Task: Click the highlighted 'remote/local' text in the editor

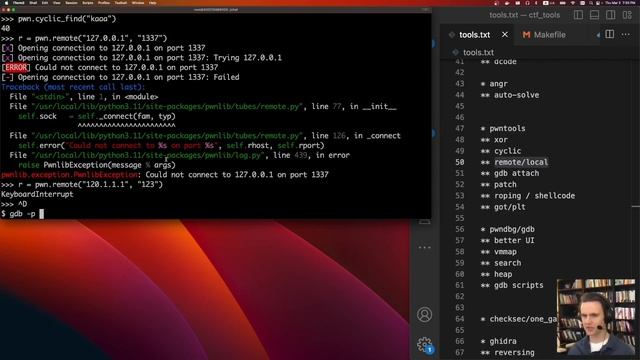Action: tap(521, 162)
